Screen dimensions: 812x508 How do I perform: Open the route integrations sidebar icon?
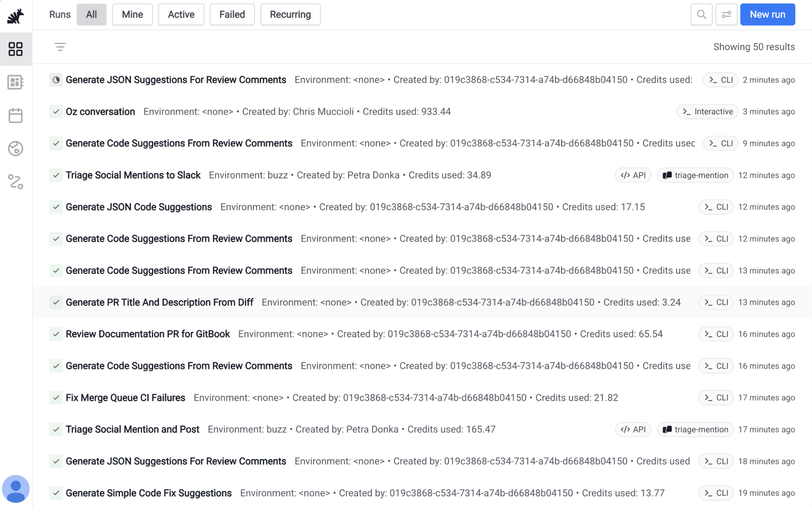(16, 181)
